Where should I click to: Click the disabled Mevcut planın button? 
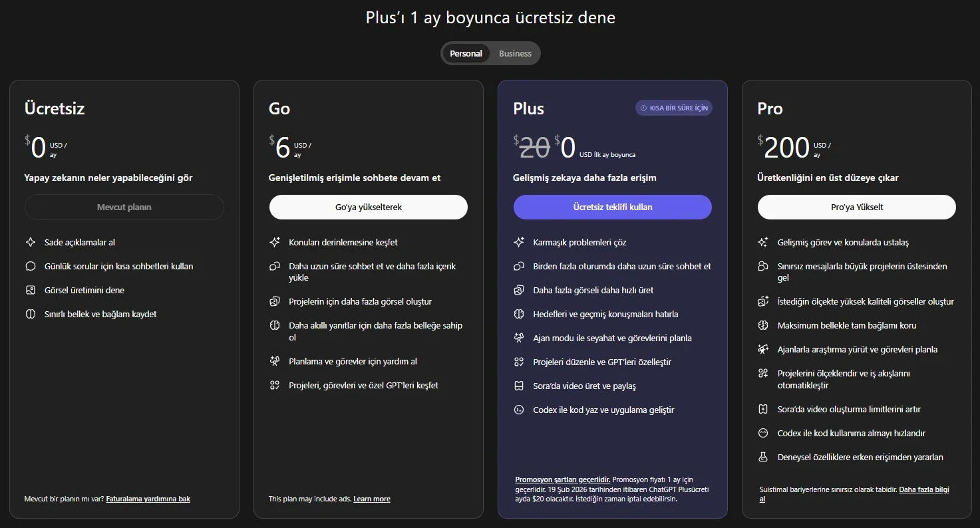124,207
